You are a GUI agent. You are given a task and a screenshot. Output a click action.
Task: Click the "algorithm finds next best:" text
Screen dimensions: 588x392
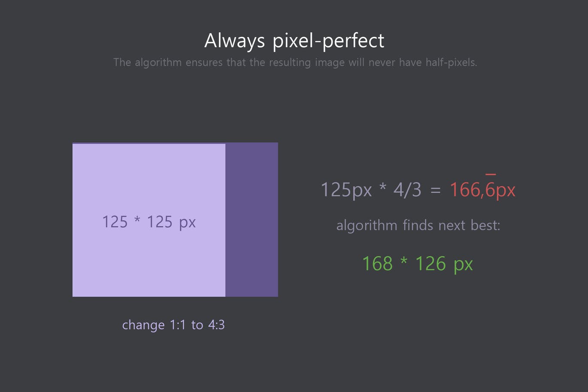click(x=418, y=225)
